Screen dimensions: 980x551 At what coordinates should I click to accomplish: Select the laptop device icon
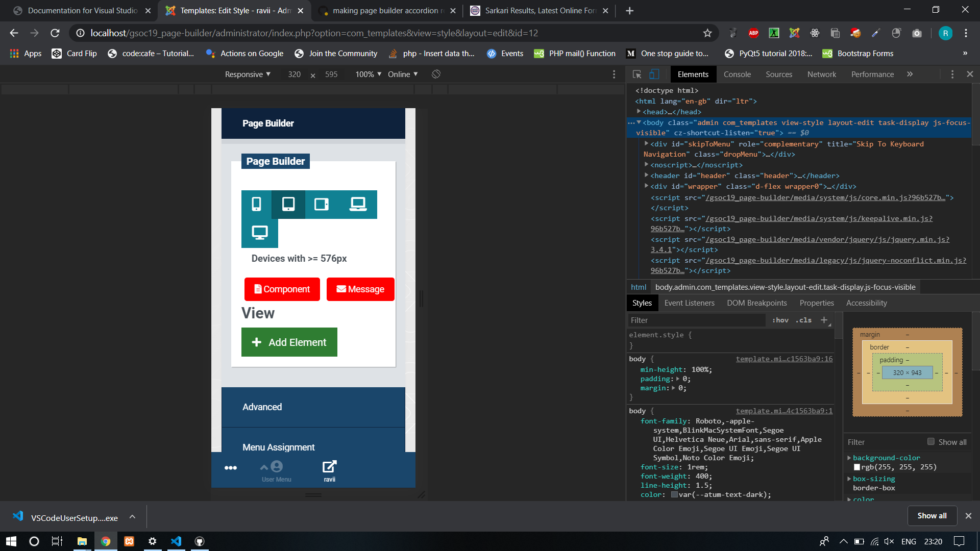coord(358,204)
